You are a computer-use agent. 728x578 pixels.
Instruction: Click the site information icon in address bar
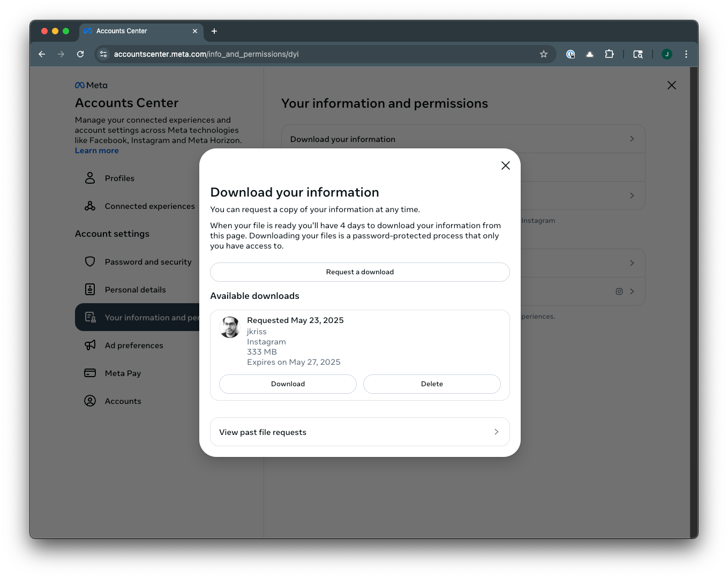coord(104,54)
